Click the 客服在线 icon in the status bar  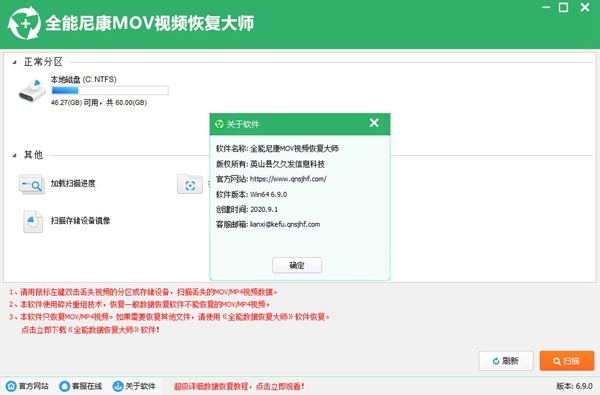(65, 386)
